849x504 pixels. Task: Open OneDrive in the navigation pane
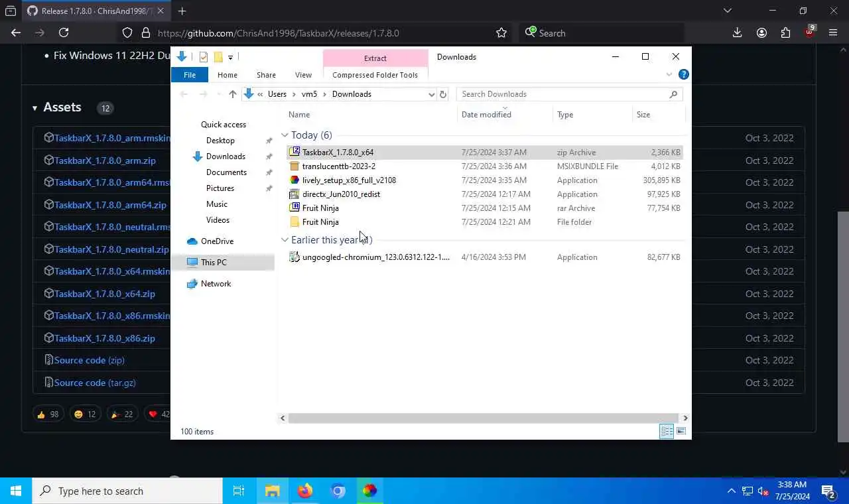[x=217, y=241]
